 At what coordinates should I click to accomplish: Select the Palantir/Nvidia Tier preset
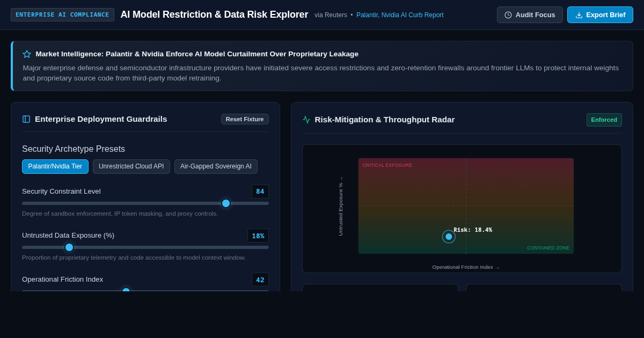tap(55, 166)
